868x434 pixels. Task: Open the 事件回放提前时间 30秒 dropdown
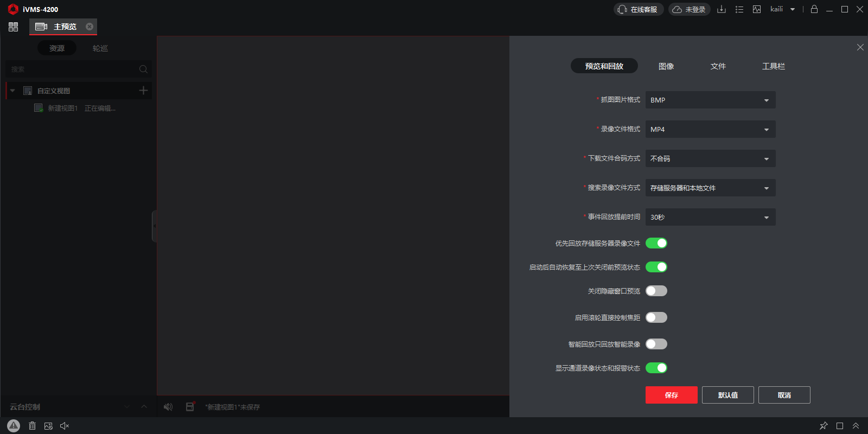tap(710, 217)
